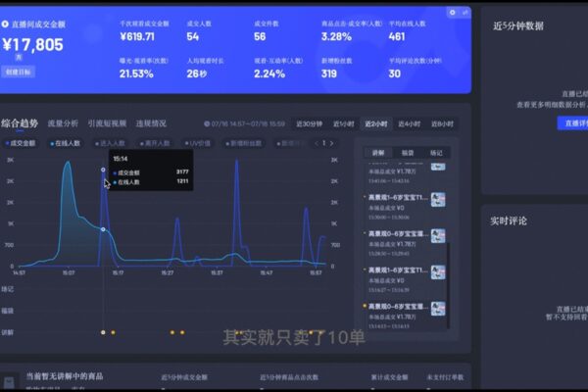
Task: Toggle the 在线人数 chart series
Action: pyautogui.click(x=66, y=143)
